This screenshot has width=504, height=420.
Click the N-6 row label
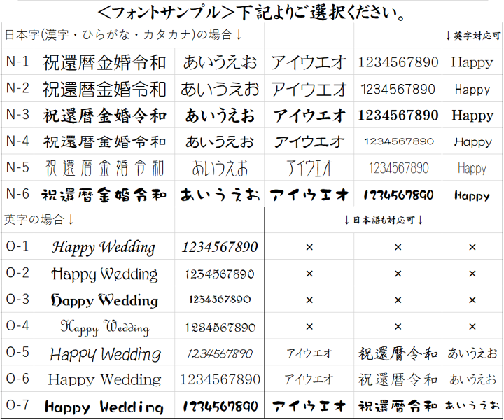(17, 194)
